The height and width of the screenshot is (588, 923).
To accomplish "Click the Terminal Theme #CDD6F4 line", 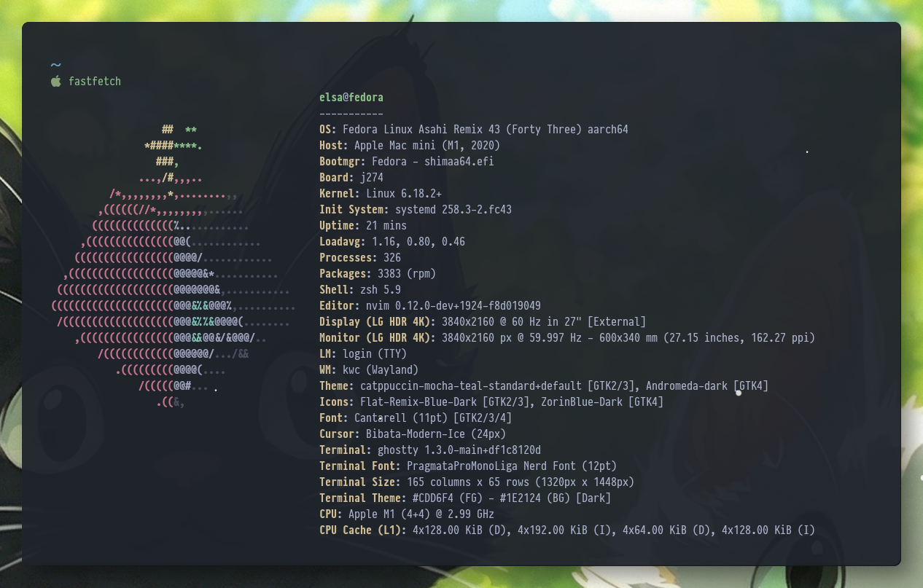I will [x=465, y=498].
